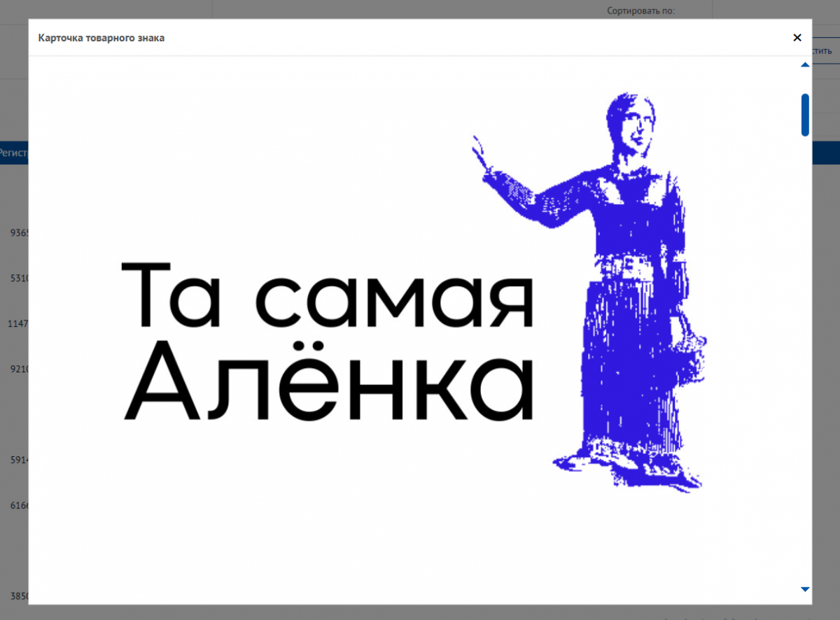Click the "Алёнка" word in the trademark image
The image size is (840, 620).
click(x=327, y=381)
